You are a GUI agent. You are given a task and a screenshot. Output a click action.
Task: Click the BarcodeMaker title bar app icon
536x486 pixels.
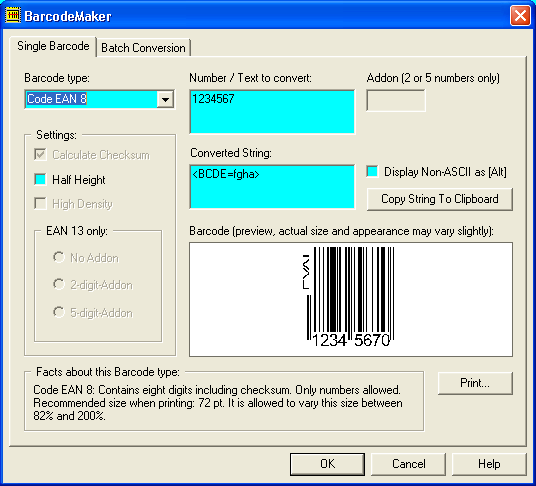13,16
